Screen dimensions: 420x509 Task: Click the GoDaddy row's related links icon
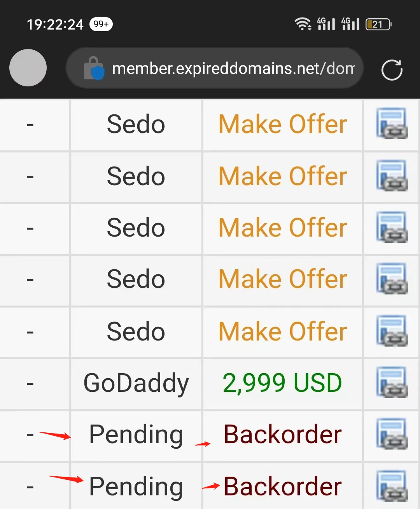click(x=392, y=383)
